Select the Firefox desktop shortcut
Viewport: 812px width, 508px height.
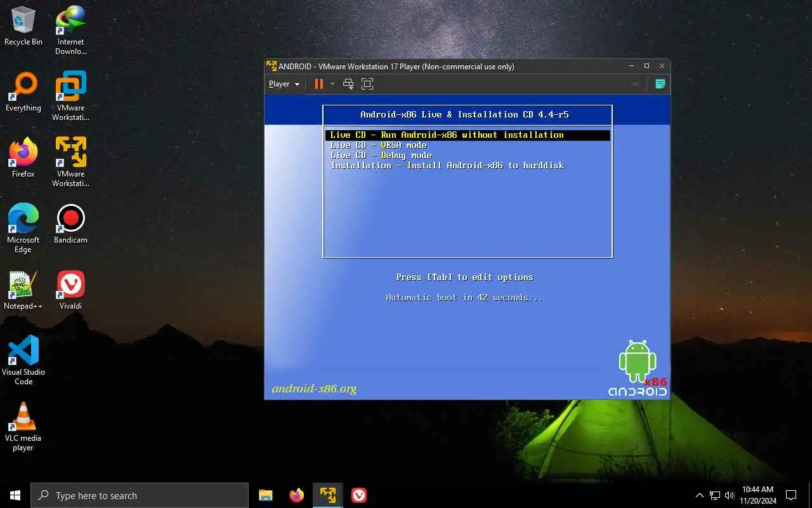click(x=23, y=158)
